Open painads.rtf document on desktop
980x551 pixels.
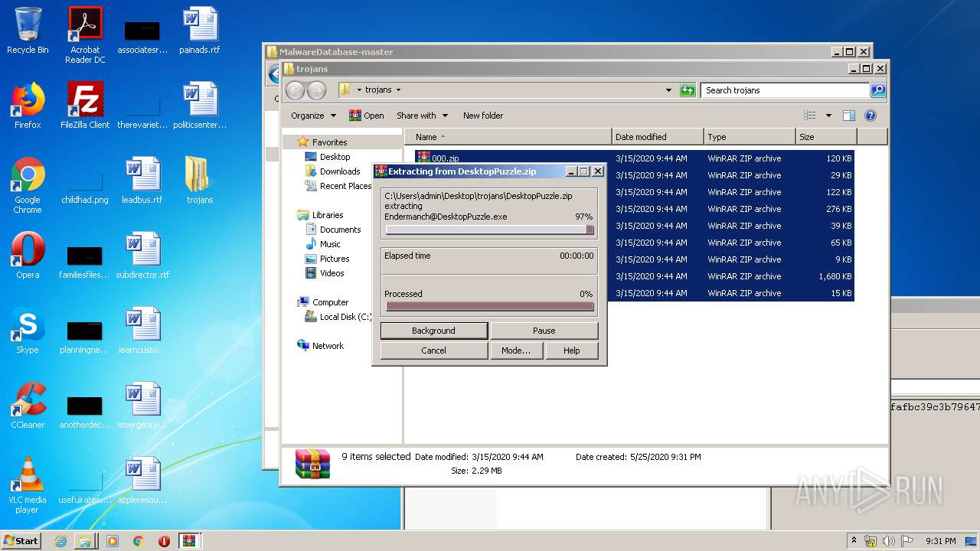tap(200, 31)
